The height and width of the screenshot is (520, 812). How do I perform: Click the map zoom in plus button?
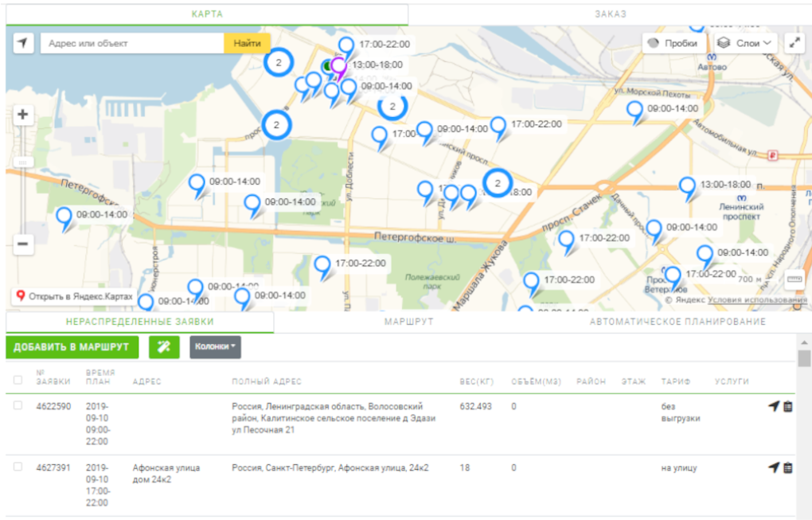point(23,115)
